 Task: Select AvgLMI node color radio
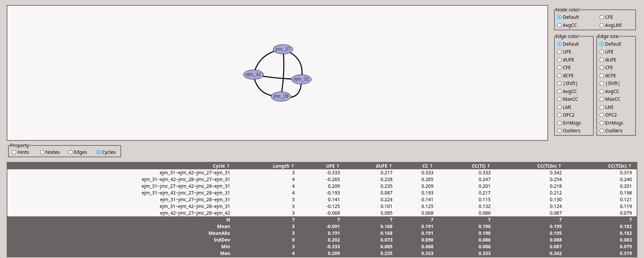pyautogui.click(x=602, y=25)
